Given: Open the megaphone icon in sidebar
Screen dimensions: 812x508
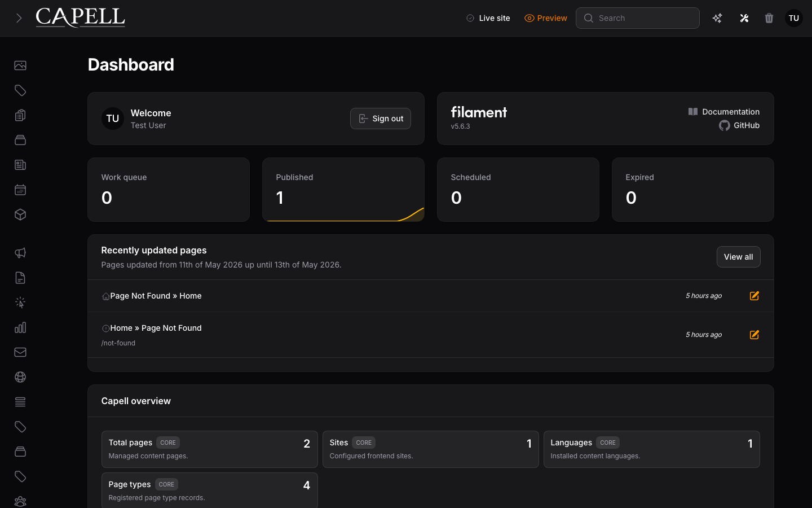Looking at the screenshot, I should coord(20,253).
